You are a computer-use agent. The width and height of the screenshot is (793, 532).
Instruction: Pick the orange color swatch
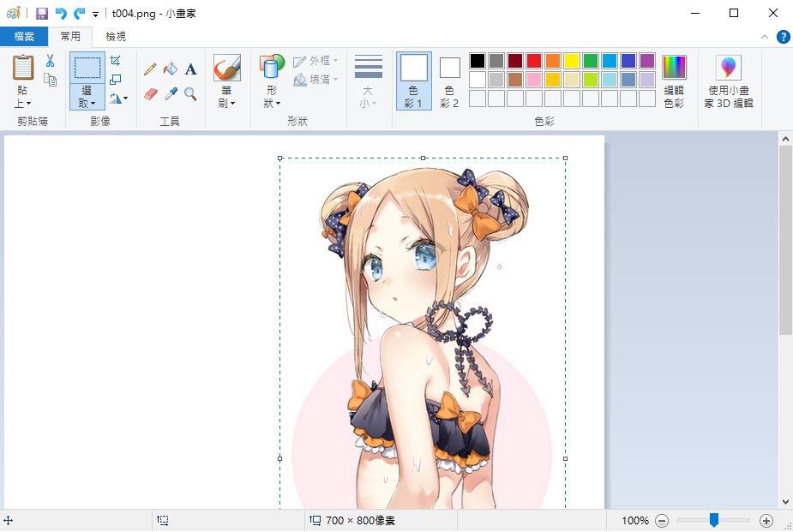553,61
